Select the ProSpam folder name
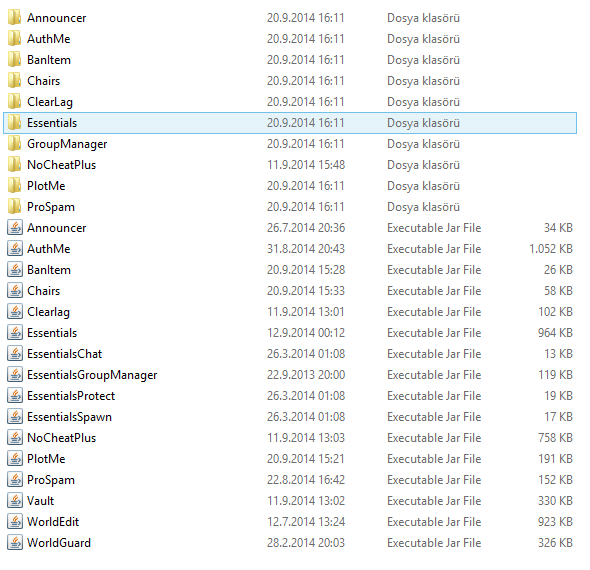 click(x=51, y=207)
